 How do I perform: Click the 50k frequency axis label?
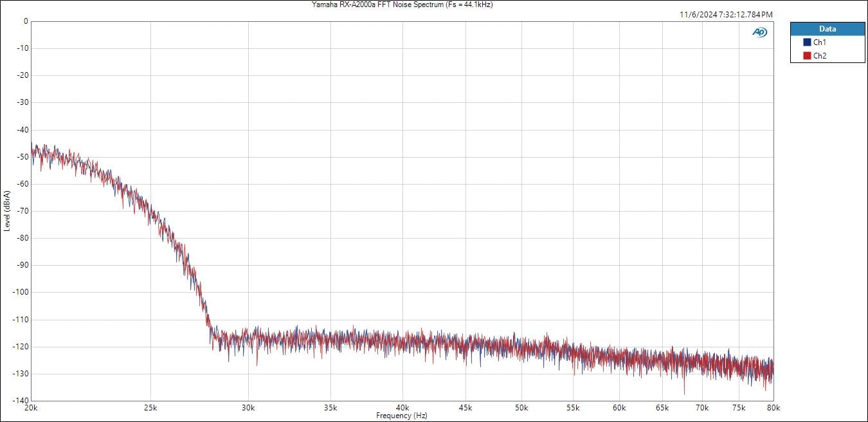coord(521,407)
